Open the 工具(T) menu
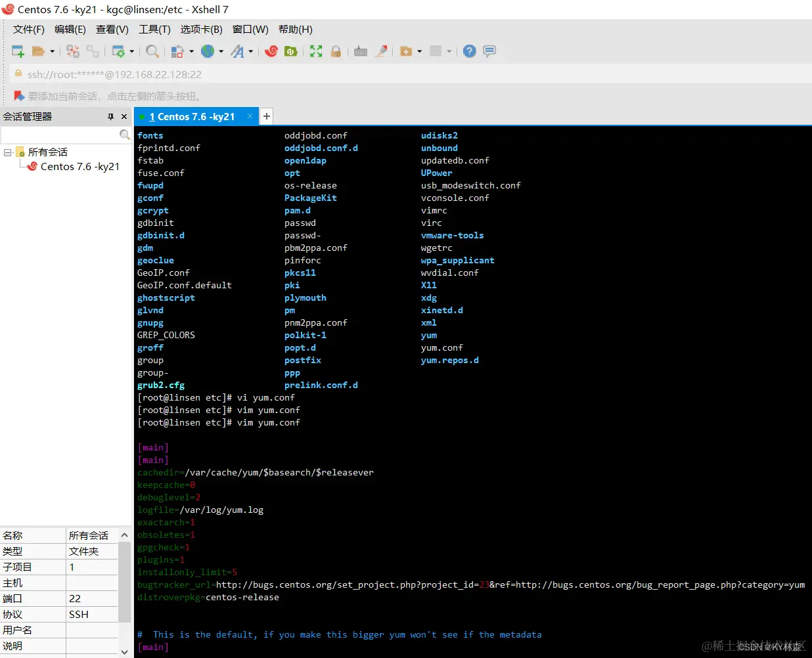The width and height of the screenshot is (812, 658). [x=154, y=29]
